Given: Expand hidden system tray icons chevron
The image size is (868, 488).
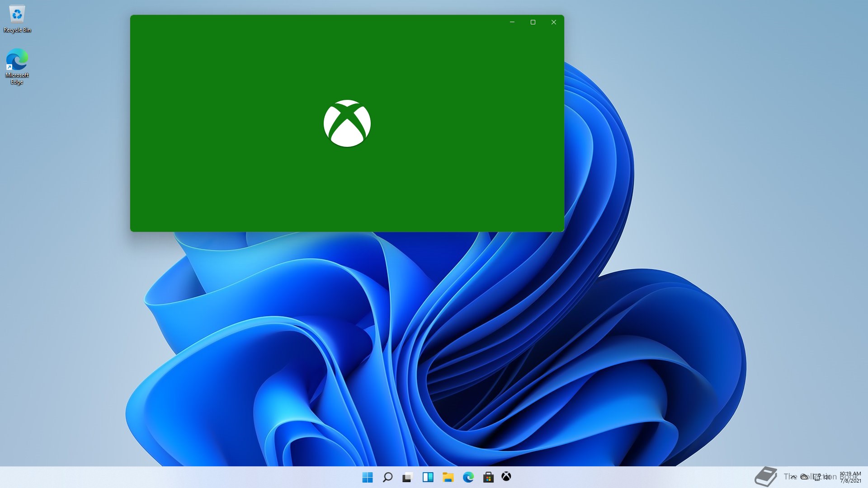Looking at the screenshot, I should (793, 477).
